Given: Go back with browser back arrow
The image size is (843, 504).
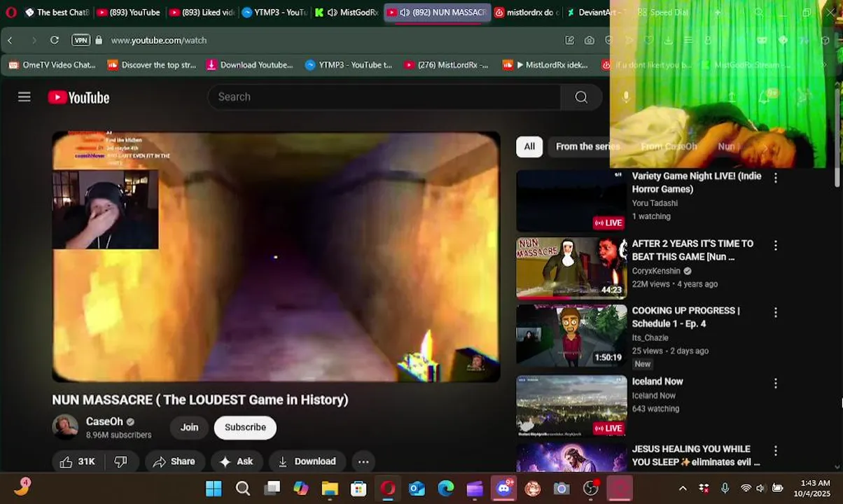Looking at the screenshot, I should (10, 41).
